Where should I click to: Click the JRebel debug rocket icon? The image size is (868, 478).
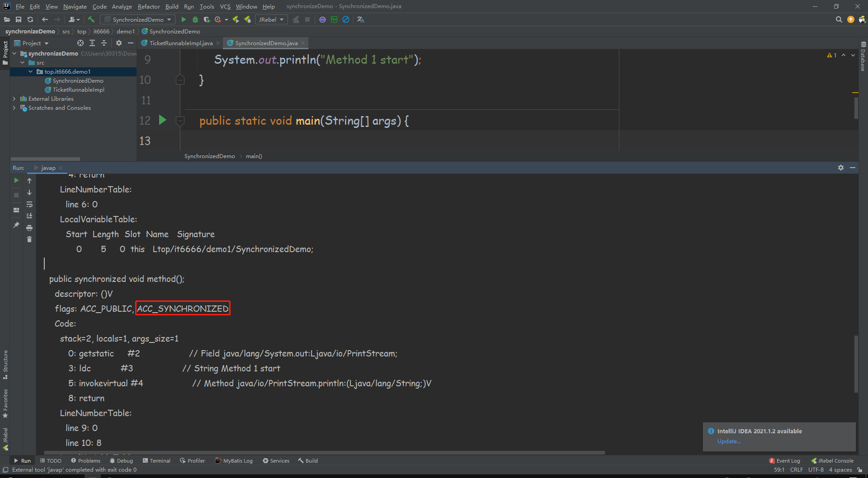tap(247, 19)
